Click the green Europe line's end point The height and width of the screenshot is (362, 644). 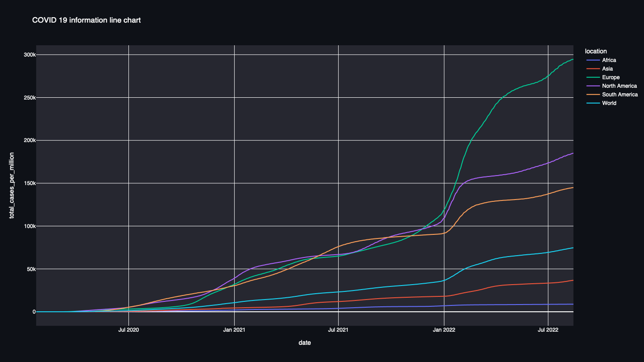coord(573,59)
